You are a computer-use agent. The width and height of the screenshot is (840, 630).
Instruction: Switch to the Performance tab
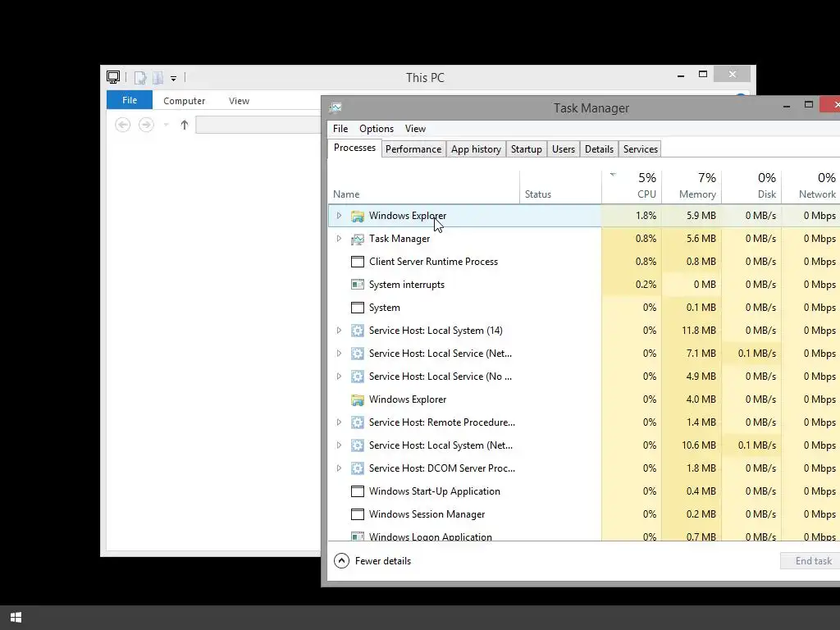413,149
